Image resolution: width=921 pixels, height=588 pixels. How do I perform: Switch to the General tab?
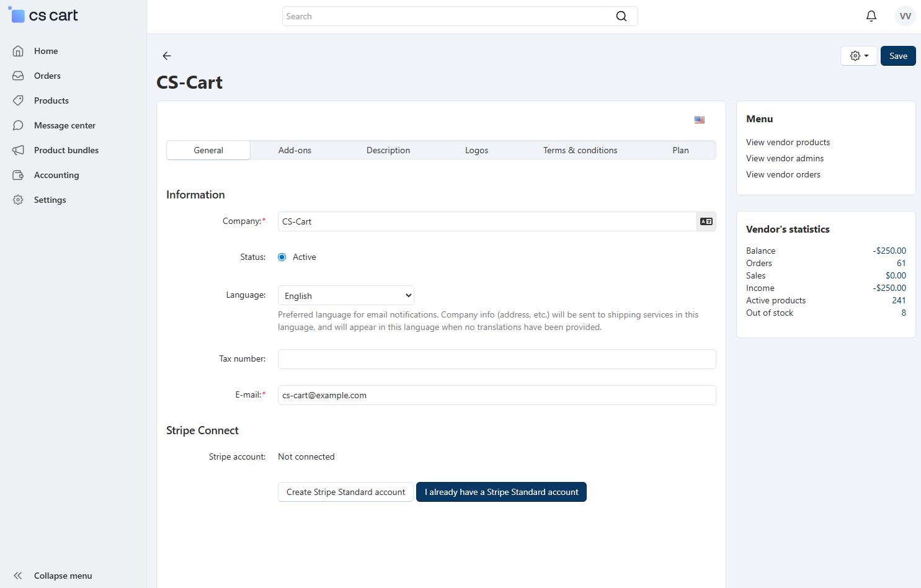[208, 150]
